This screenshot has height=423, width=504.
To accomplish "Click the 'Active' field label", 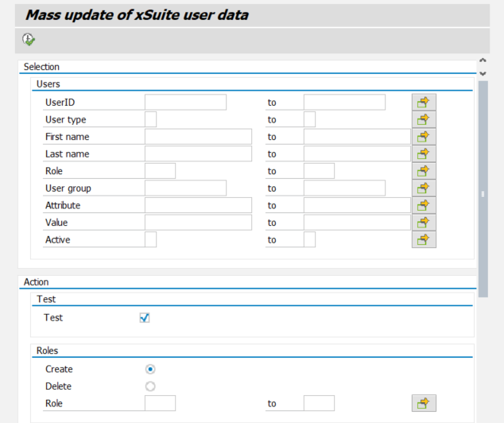I will [57, 240].
